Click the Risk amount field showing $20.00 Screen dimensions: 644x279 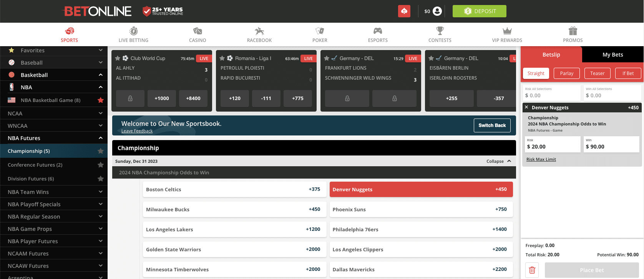pos(553,144)
